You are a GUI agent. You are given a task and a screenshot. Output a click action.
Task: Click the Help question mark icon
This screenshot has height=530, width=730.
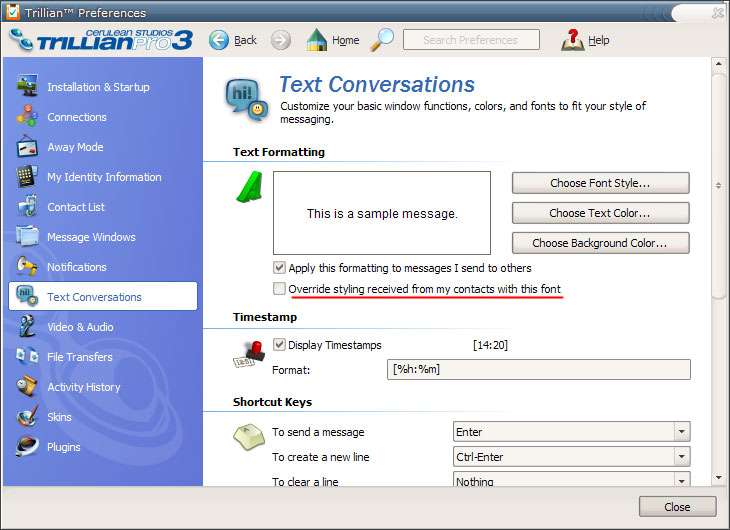point(573,40)
